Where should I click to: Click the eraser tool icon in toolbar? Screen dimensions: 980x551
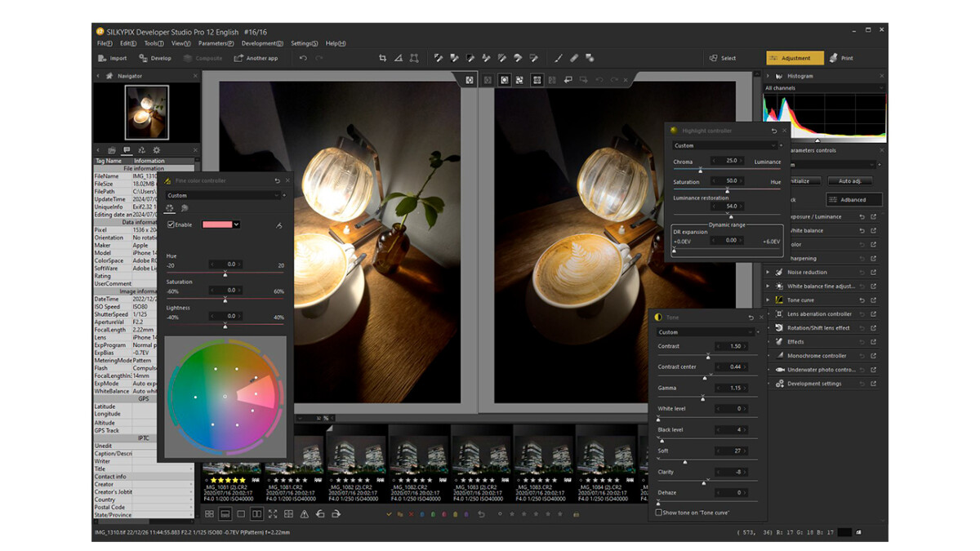click(574, 58)
